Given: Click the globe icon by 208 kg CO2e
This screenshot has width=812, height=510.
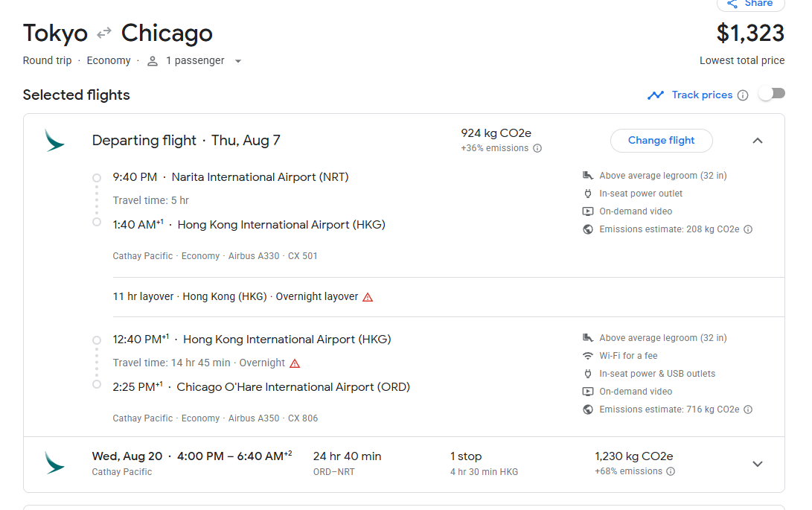Looking at the screenshot, I should [x=588, y=229].
